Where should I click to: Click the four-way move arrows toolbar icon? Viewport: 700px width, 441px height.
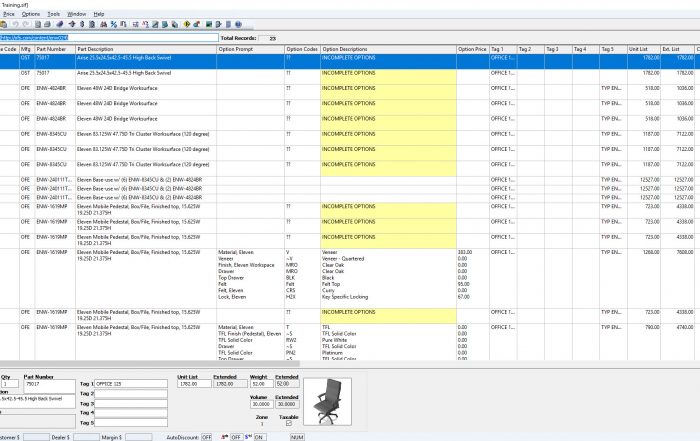tap(72, 25)
